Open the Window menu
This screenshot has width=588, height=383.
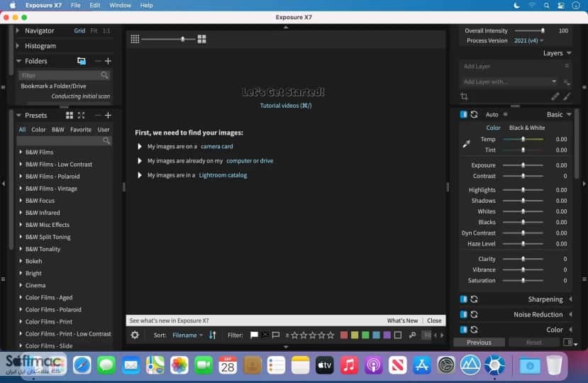pyautogui.click(x=120, y=5)
